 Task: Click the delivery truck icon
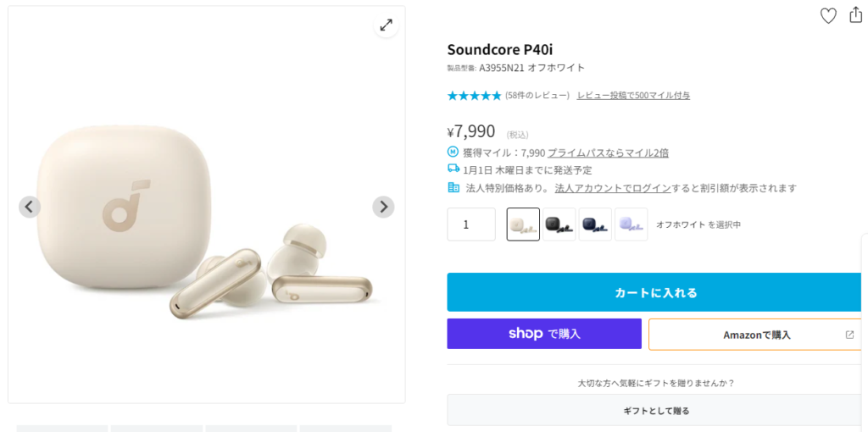click(453, 169)
